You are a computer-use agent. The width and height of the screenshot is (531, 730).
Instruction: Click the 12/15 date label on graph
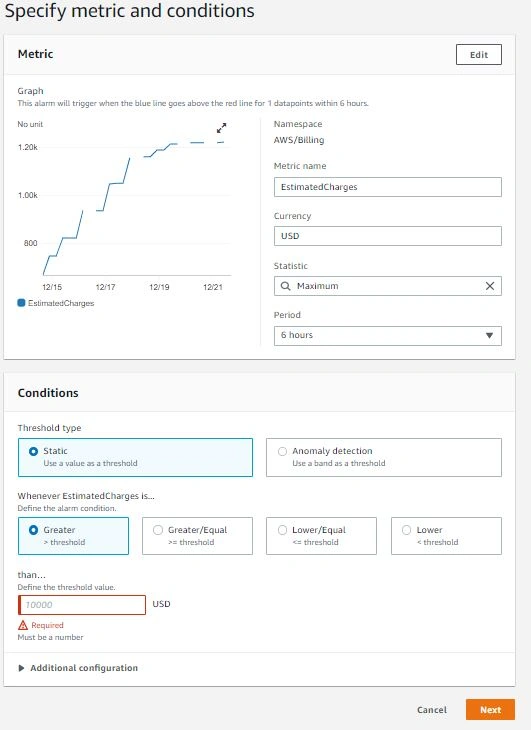point(52,287)
